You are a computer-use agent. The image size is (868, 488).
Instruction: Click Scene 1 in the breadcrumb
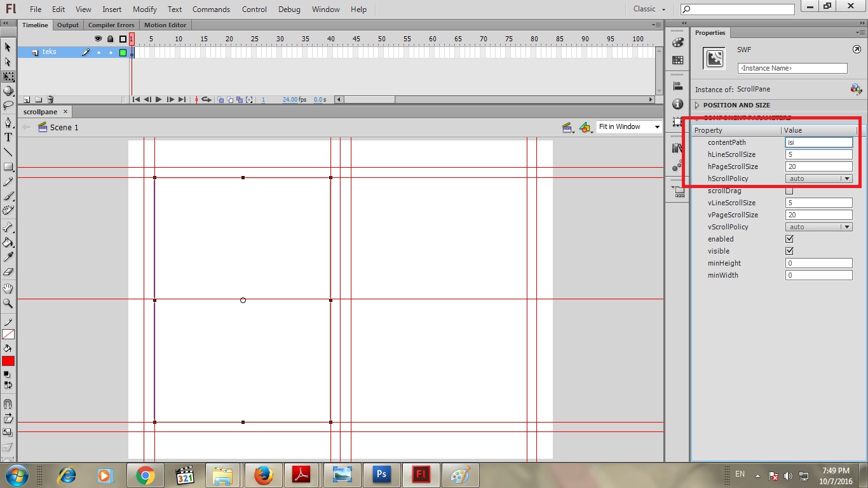point(64,128)
